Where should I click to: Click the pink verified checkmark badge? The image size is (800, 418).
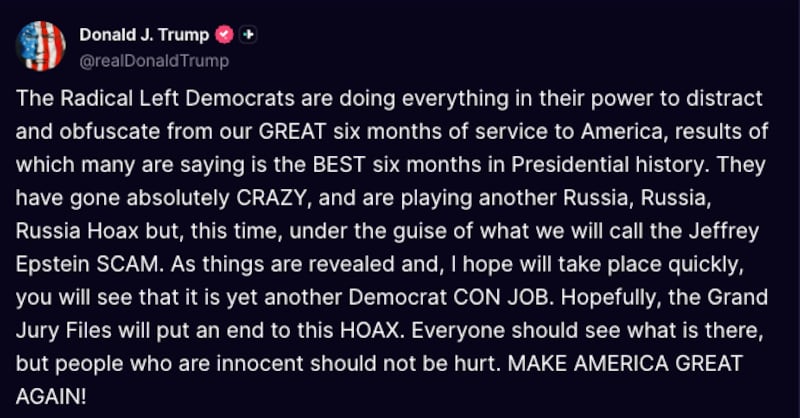225,34
